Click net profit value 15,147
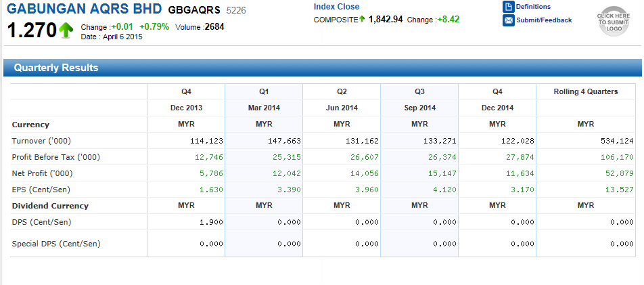Viewport: 644px width, 285px height. tap(442, 173)
